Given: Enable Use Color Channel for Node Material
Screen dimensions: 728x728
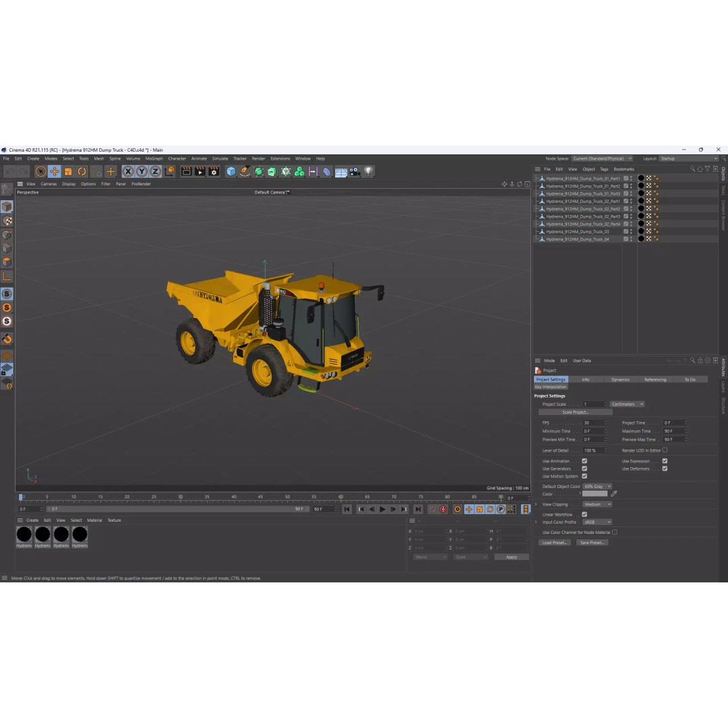Looking at the screenshot, I should [615, 532].
